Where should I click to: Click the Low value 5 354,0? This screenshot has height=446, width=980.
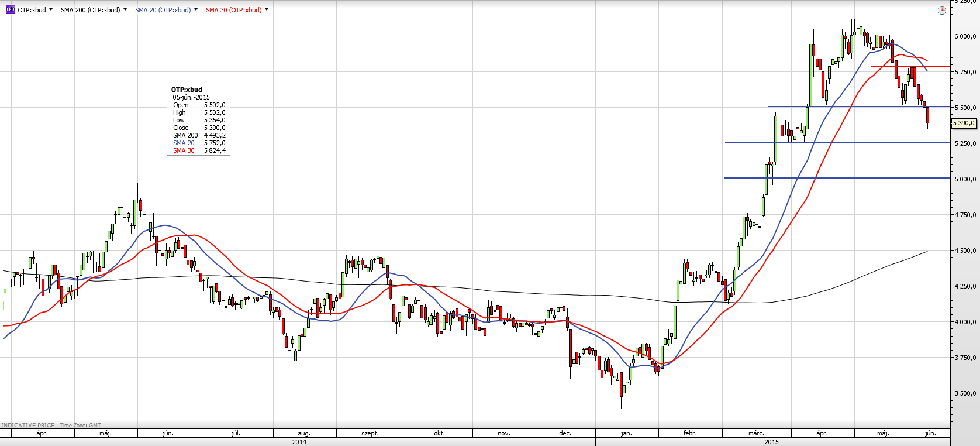pyautogui.click(x=215, y=120)
